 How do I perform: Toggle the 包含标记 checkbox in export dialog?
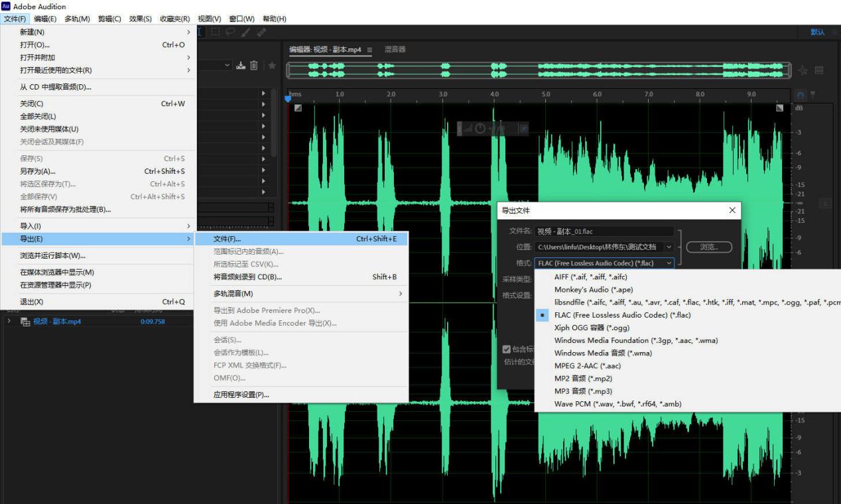[507, 349]
